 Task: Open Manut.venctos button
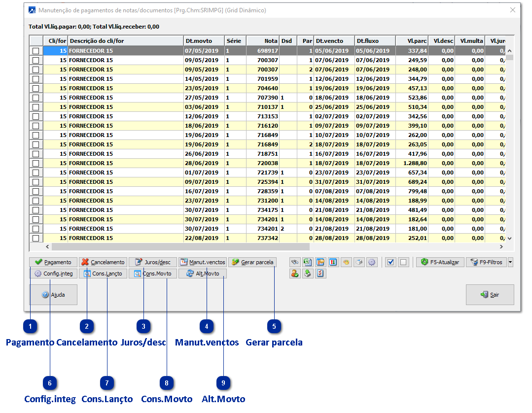point(202,262)
